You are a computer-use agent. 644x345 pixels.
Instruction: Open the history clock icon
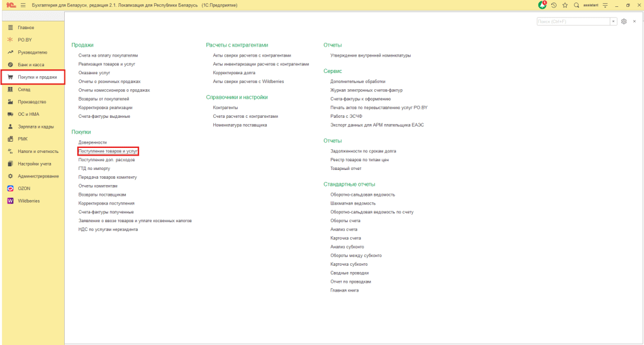point(554,5)
